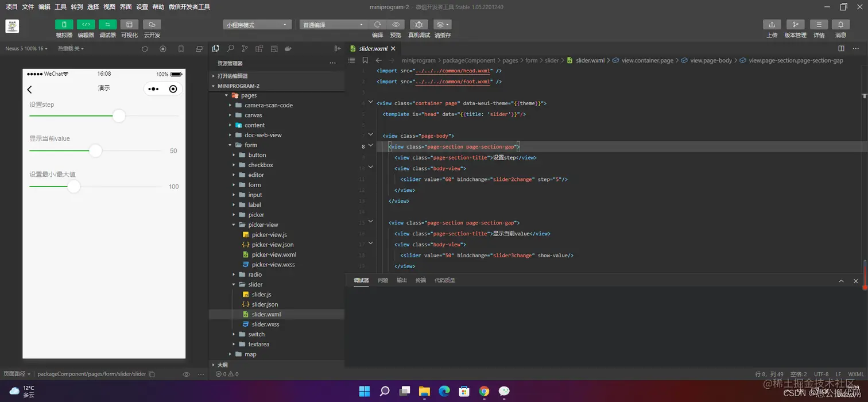Click the Upload (上传) icon
Viewport: 868px width, 402px height.
pos(772,25)
